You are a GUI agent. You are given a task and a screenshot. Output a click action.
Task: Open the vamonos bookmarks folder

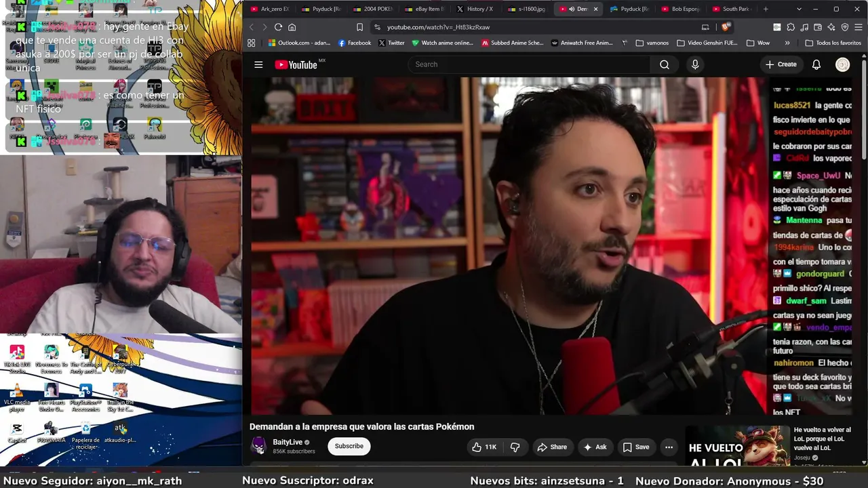coord(652,43)
